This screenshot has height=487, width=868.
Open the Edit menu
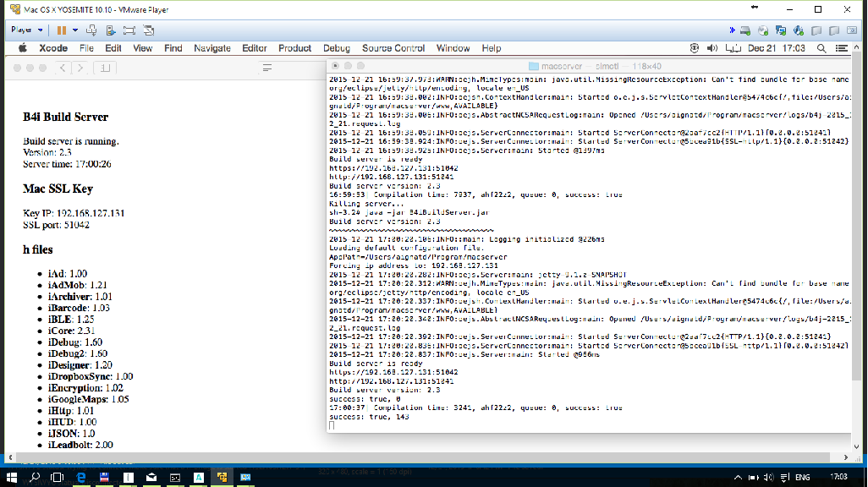pyautogui.click(x=113, y=48)
